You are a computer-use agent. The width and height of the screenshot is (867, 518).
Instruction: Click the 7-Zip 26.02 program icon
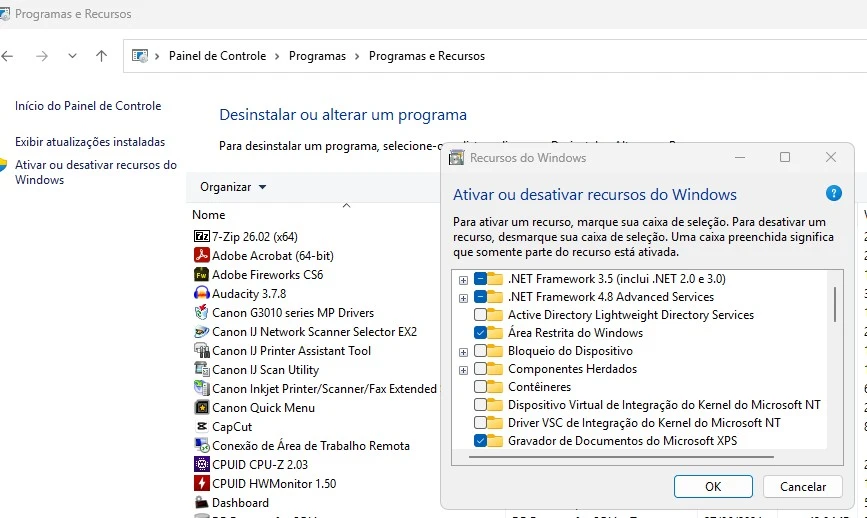click(x=201, y=237)
